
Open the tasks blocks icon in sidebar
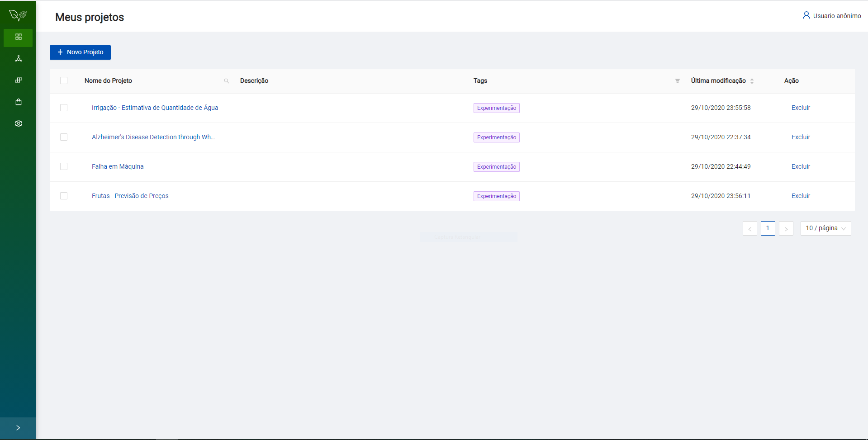pyautogui.click(x=18, y=80)
